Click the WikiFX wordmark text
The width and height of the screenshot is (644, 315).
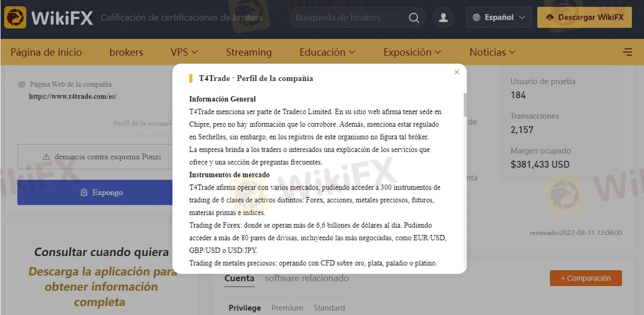tap(62, 18)
